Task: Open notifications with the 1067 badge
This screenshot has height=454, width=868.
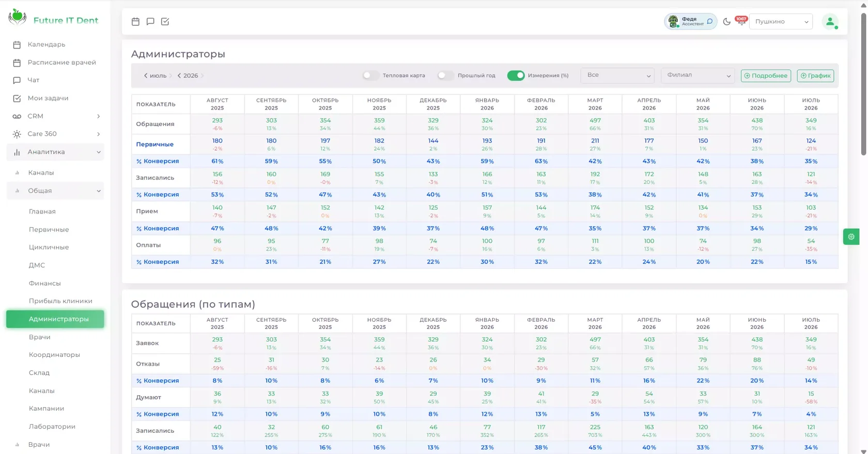Action: [x=741, y=21]
